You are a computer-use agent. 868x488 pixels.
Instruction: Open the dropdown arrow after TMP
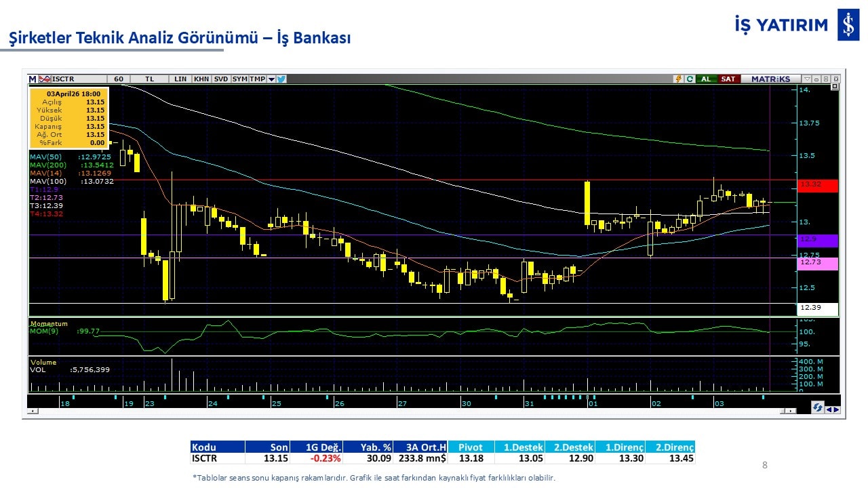click(x=271, y=79)
